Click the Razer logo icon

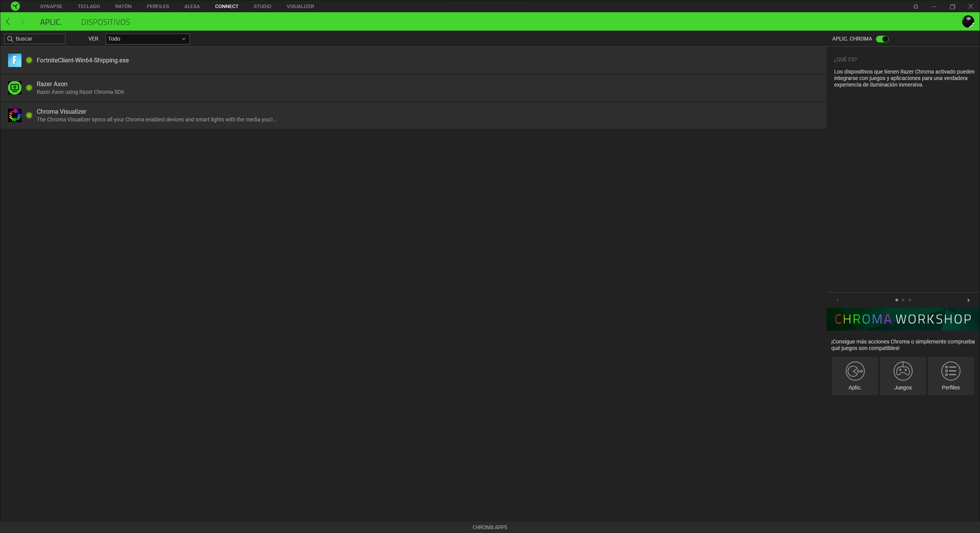15,6
